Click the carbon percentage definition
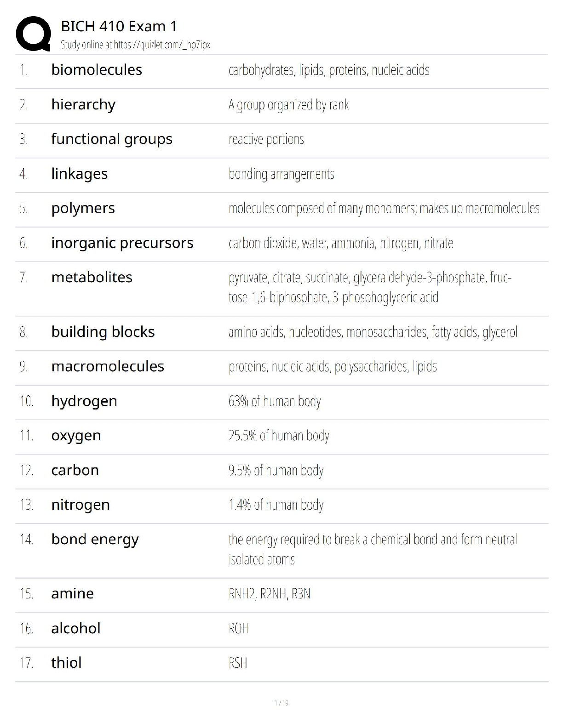 (x=276, y=470)
